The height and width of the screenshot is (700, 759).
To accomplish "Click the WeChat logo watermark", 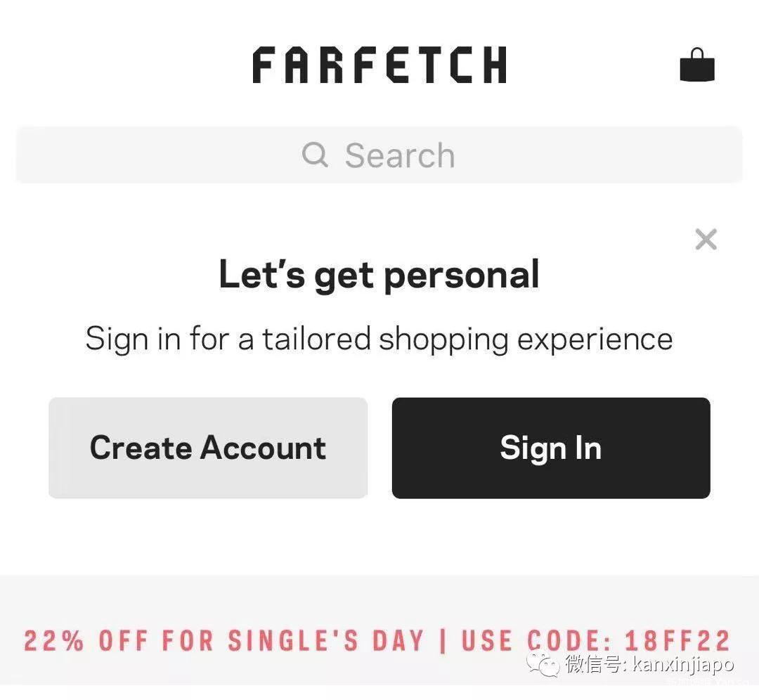I will click(x=545, y=664).
